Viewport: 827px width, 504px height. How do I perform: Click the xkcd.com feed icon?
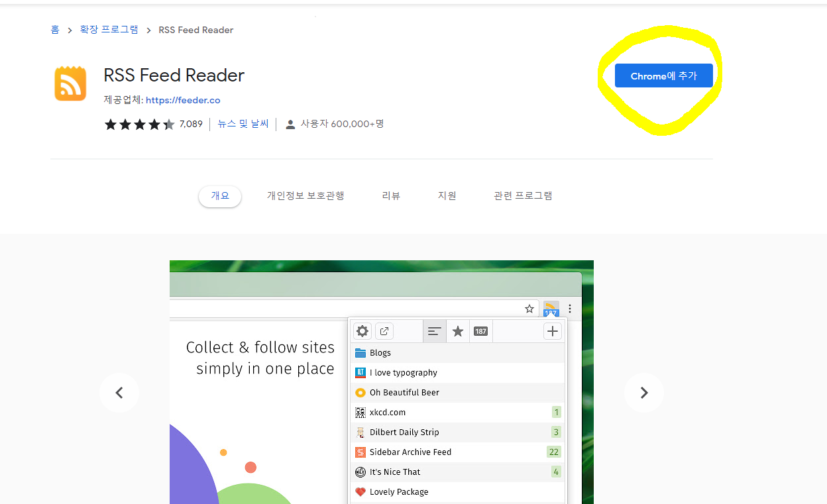click(360, 413)
